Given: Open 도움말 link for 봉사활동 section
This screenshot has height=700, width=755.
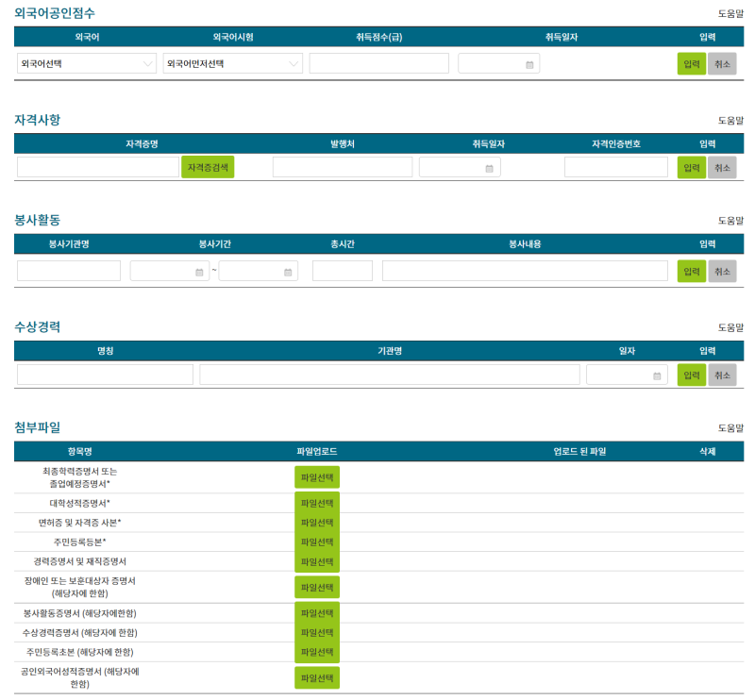Looking at the screenshot, I should click(x=730, y=221).
